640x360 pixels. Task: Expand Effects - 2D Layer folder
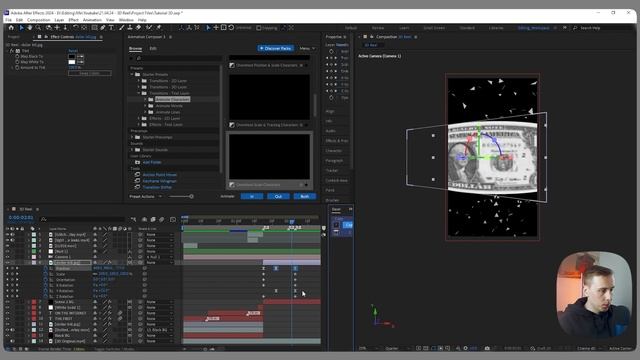[x=139, y=118]
